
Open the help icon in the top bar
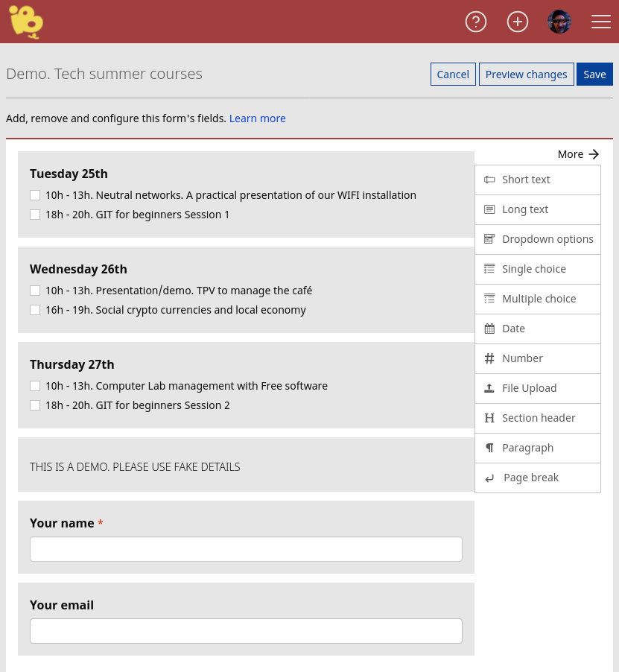point(476,22)
